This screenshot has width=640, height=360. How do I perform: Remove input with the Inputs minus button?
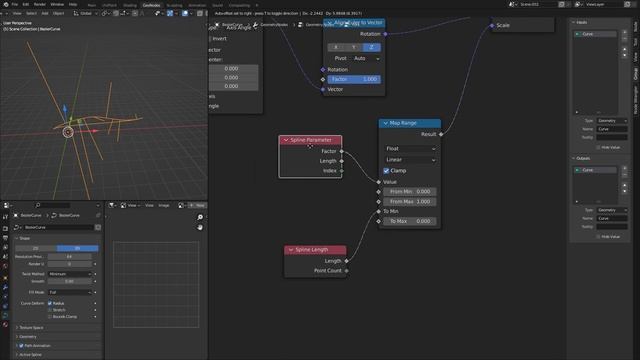pyautogui.click(x=624, y=39)
